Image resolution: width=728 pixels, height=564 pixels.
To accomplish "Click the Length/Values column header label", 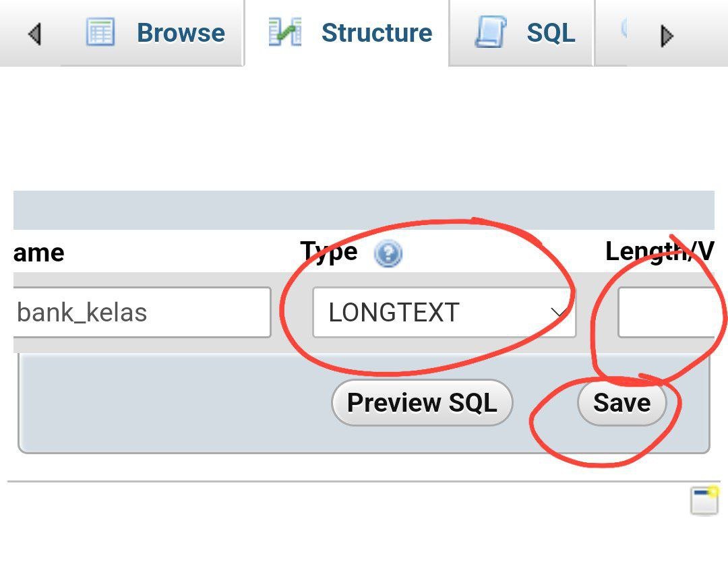I will 659,251.
